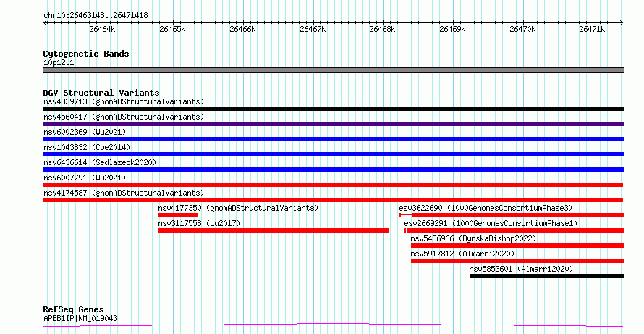Click the red esv2669291 variant bar
Viewport: 644px width, 334px height.
pyautogui.click(x=515, y=230)
